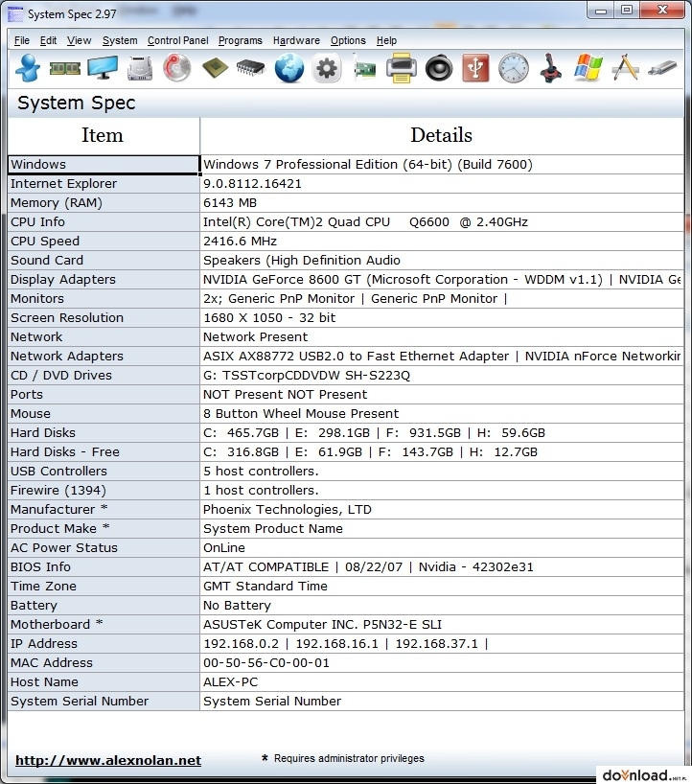
Task: Open the Edit menu
Action: click(x=48, y=40)
